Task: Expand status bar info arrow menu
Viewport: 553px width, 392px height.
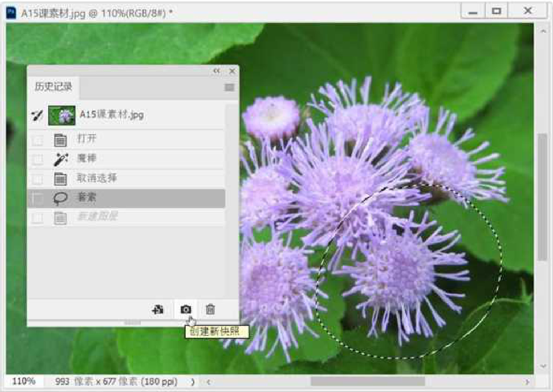Action: (192, 382)
